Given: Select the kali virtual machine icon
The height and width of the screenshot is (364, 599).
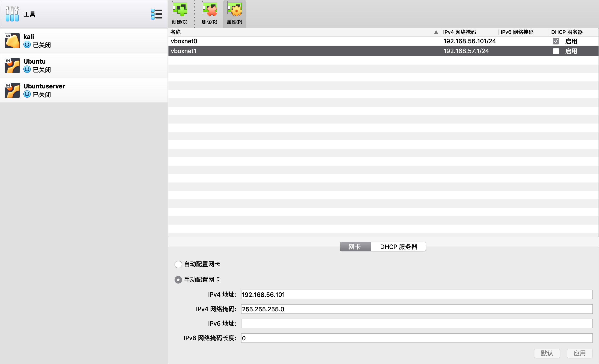Looking at the screenshot, I should [12, 40].
